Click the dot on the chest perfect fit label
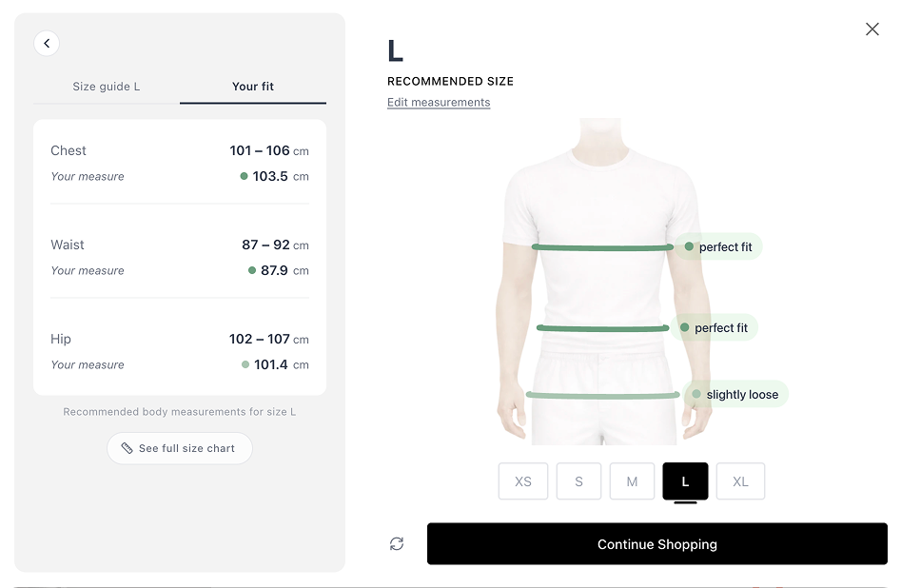 coord(690,246)
